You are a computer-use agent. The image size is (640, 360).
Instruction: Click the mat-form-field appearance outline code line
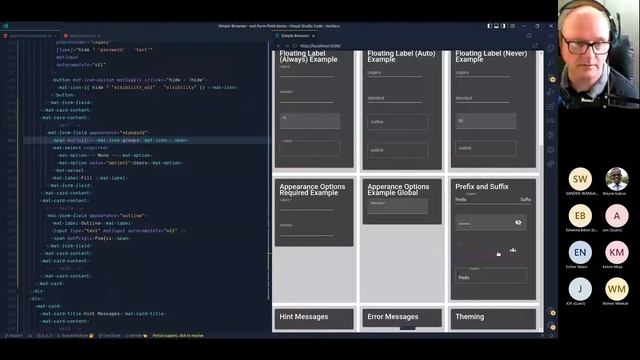coord(97,216)
